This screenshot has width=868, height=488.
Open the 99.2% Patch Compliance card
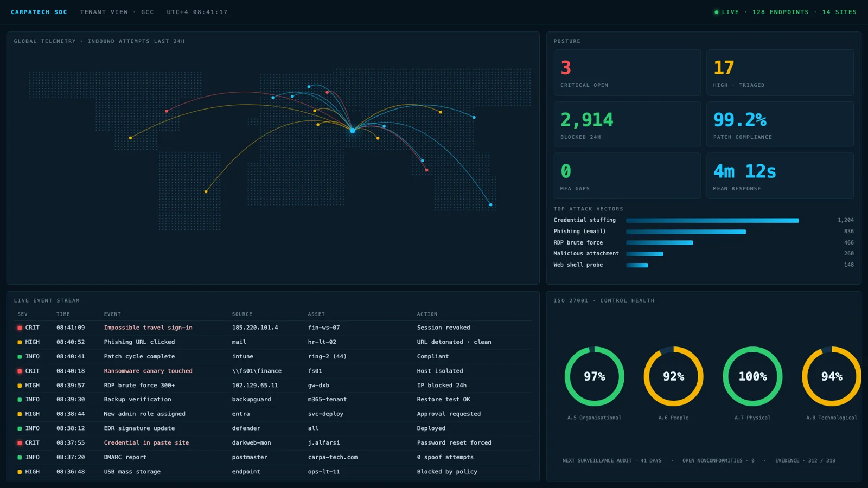(x=780, y=124)
